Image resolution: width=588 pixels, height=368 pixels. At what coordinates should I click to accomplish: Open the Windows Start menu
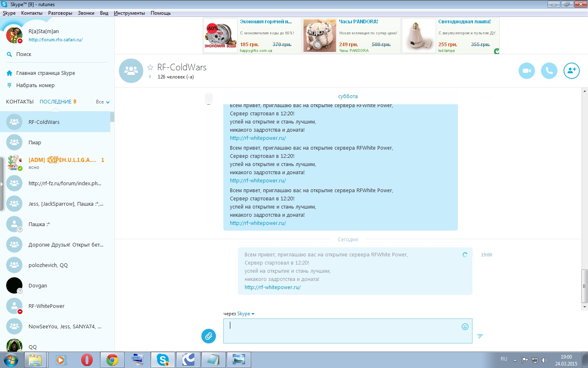11,360
